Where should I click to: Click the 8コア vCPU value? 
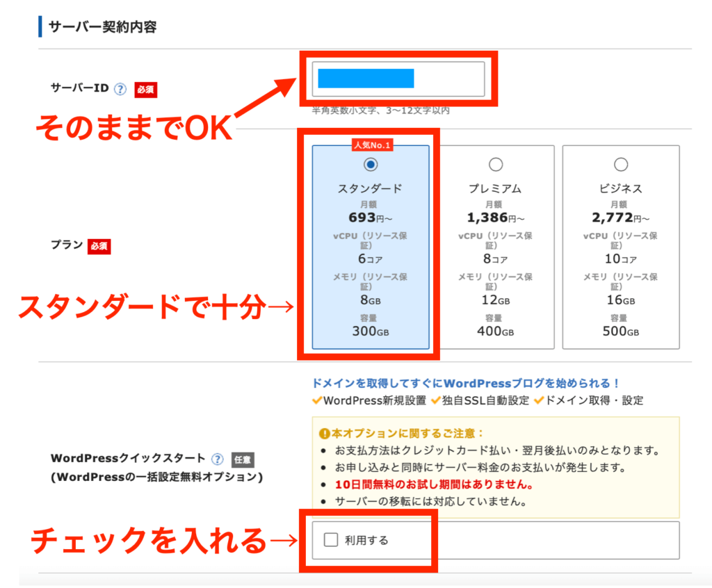495,259
